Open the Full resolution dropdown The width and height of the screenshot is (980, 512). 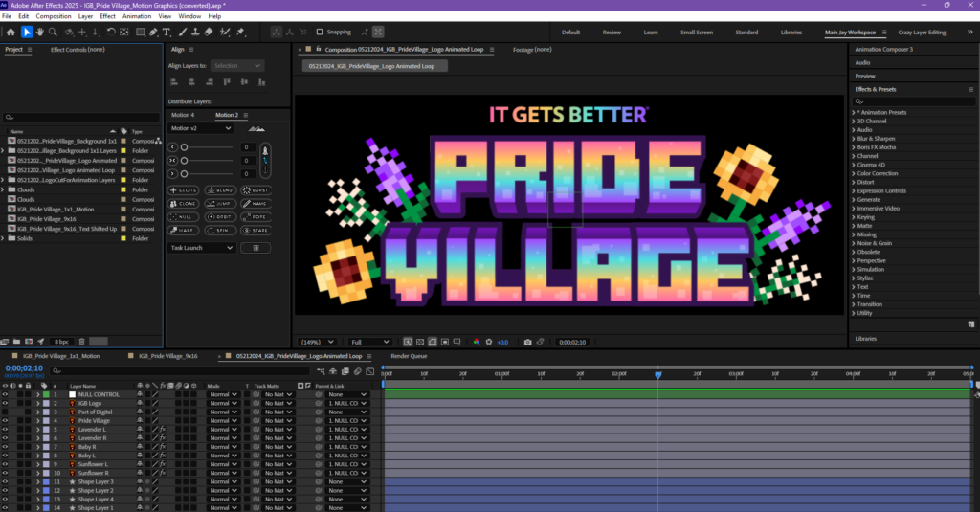click(x=369, y=342)
